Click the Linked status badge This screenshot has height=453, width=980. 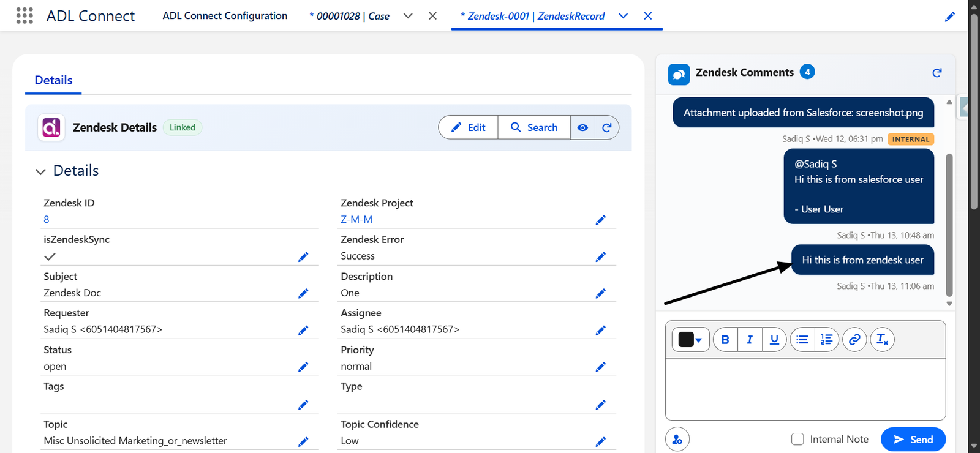183,127
